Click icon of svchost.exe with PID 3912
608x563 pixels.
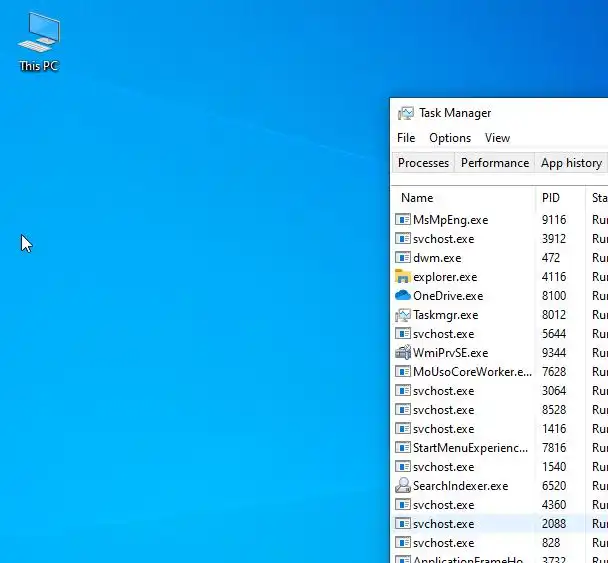[x=402, y=238]
